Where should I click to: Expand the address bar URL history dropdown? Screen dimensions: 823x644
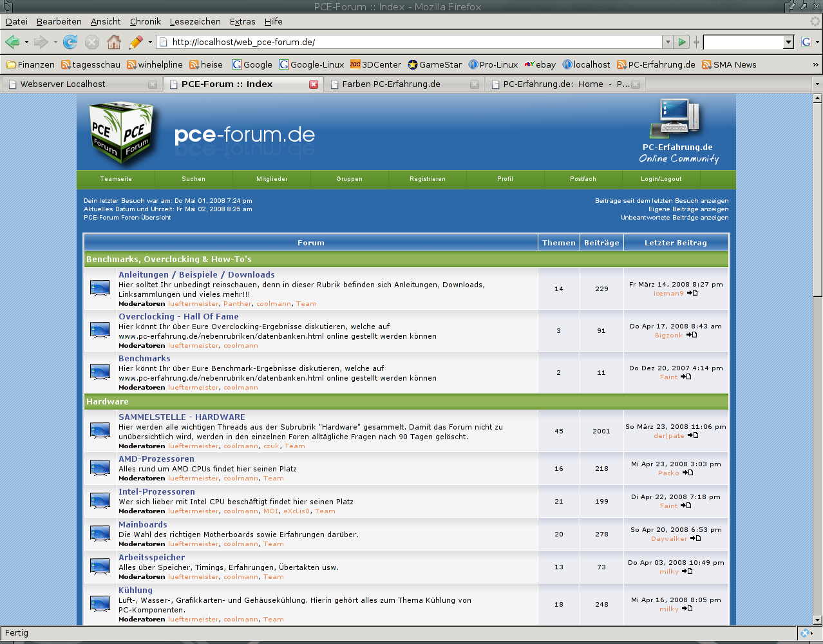point(667,43)
